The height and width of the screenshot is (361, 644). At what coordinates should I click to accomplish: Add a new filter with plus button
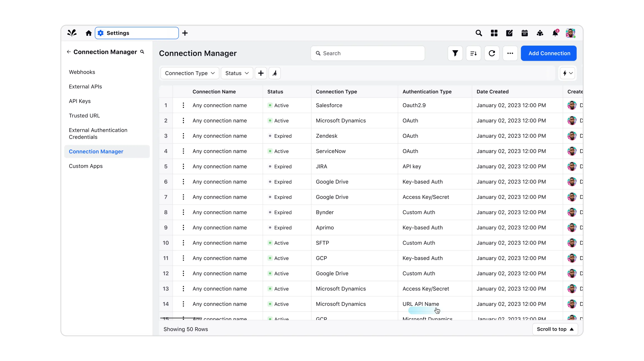pos(261,73)
